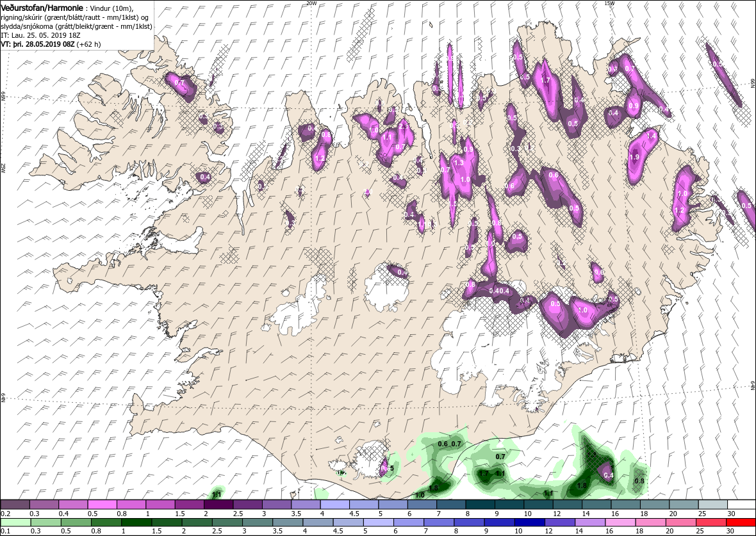Pick the dark teal upper swatch labeled 8
This screenshot has height=536, width=756.
481,505
